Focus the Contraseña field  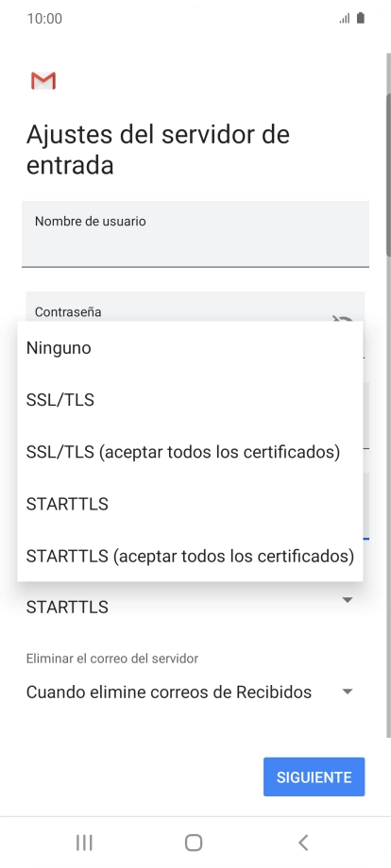pos(195,306)
